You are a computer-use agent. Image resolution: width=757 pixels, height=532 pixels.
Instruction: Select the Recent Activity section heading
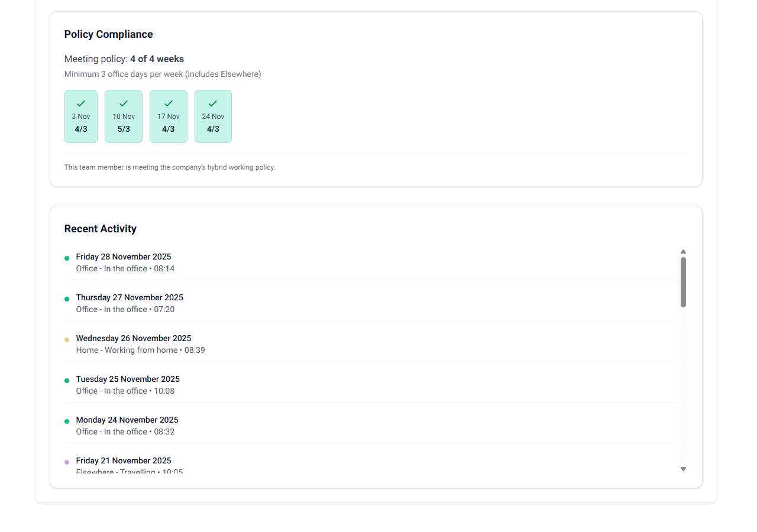pyautogui.click(x=100, y=229)
